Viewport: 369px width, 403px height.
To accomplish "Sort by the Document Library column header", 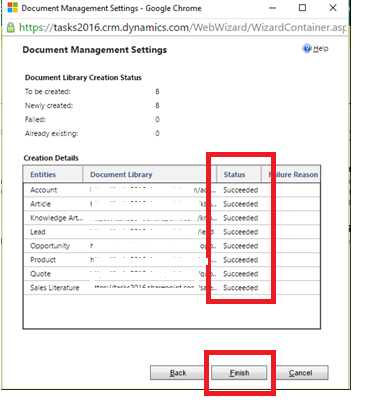I will tap(149, 174).
